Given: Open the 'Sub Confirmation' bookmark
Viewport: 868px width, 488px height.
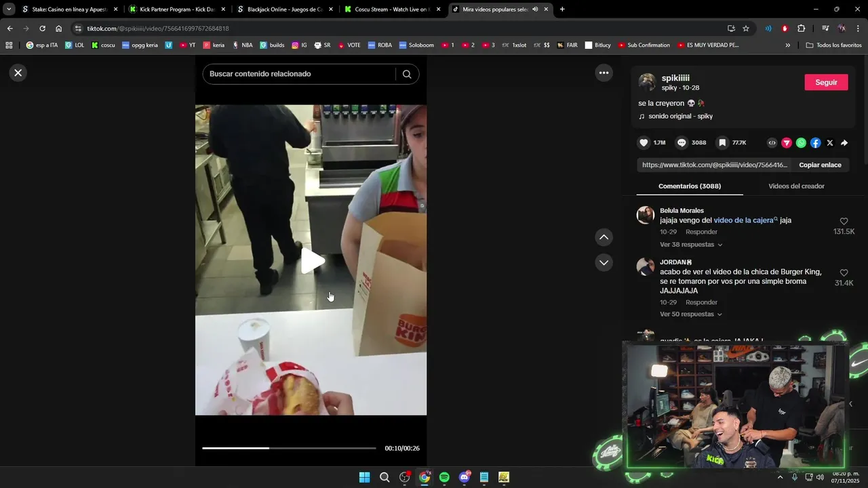Looking at the screenshot, I should 643,45.
